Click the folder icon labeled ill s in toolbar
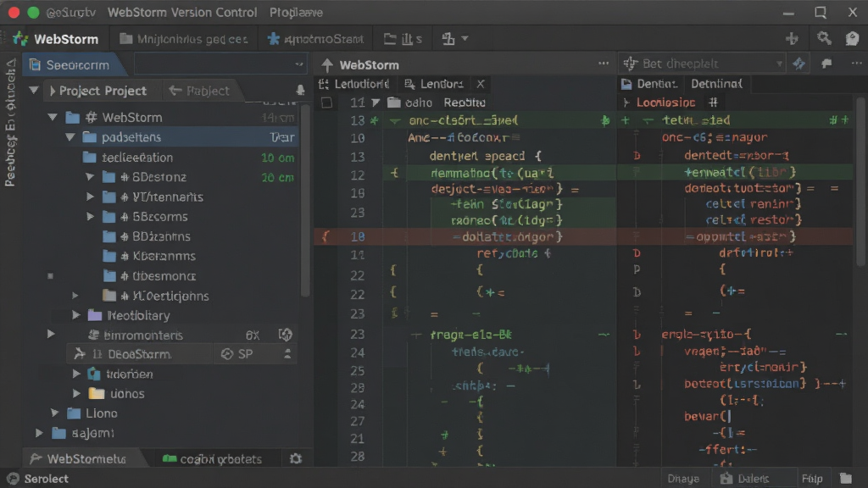 coord(390,39)
